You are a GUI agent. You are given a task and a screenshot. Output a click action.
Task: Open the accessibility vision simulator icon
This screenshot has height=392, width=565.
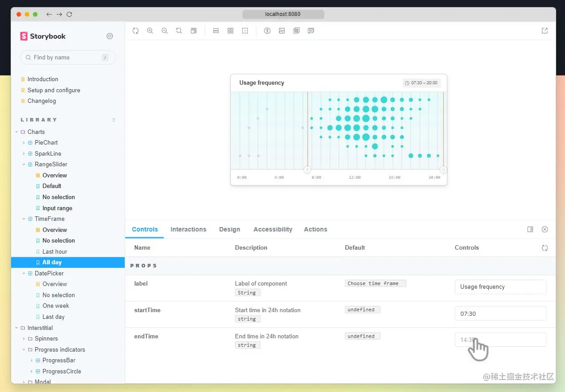point(267,31)
